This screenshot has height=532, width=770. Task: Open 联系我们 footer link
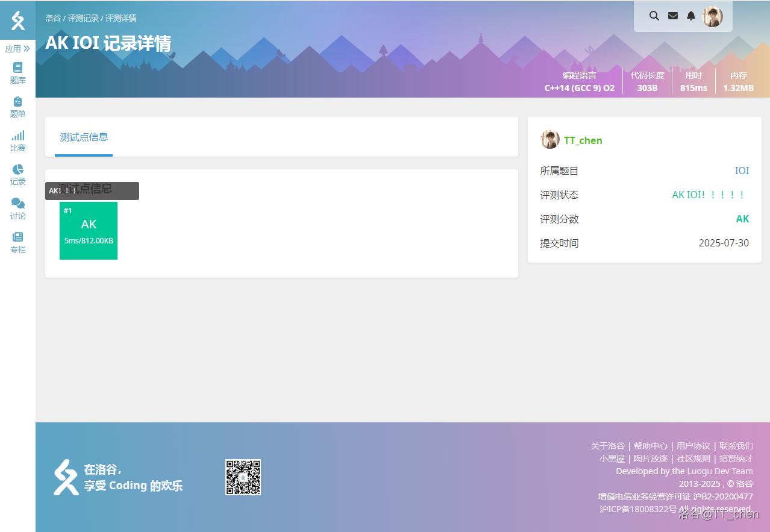pyautogui.click(x=736, y=446)
